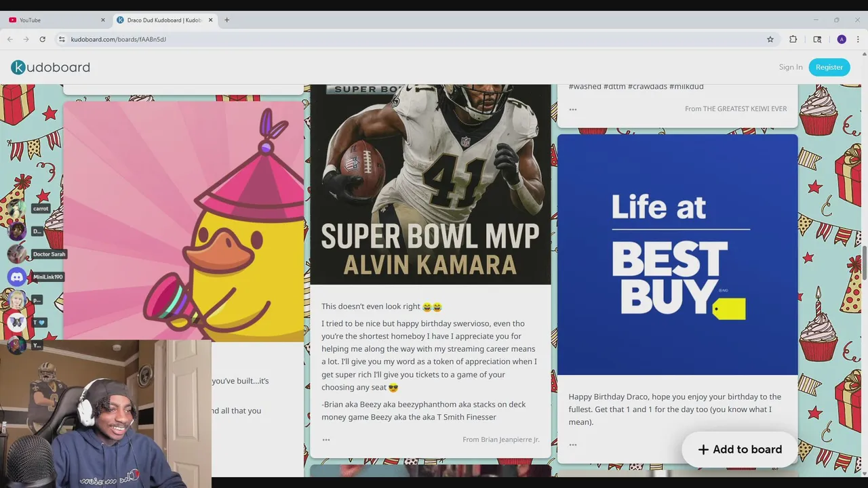Click the 'Doctor Sarah' name label
The width and height of the screenshot is (868, 488).
pos(50,254)
